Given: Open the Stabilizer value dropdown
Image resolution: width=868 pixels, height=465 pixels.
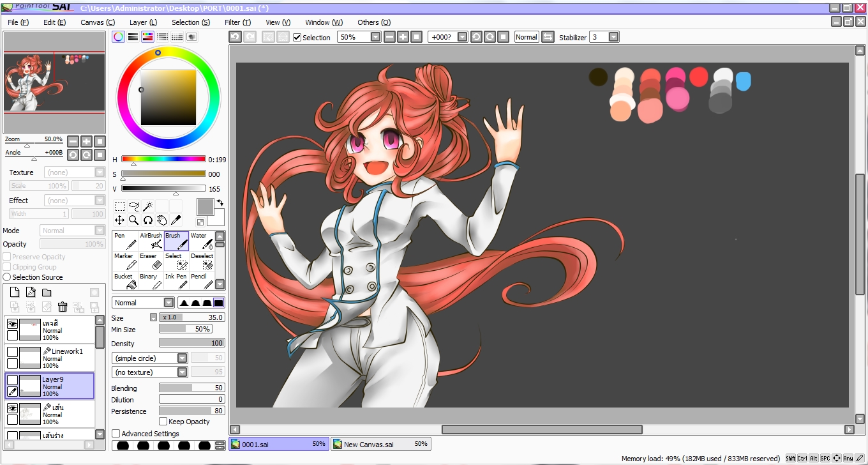Looking at the screenshot, I should 614,37.
